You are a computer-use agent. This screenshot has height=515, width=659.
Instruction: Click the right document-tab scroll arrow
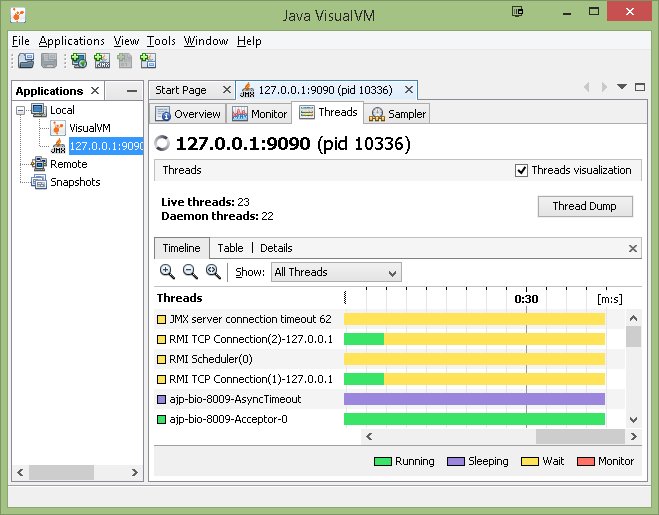(604, 87)
